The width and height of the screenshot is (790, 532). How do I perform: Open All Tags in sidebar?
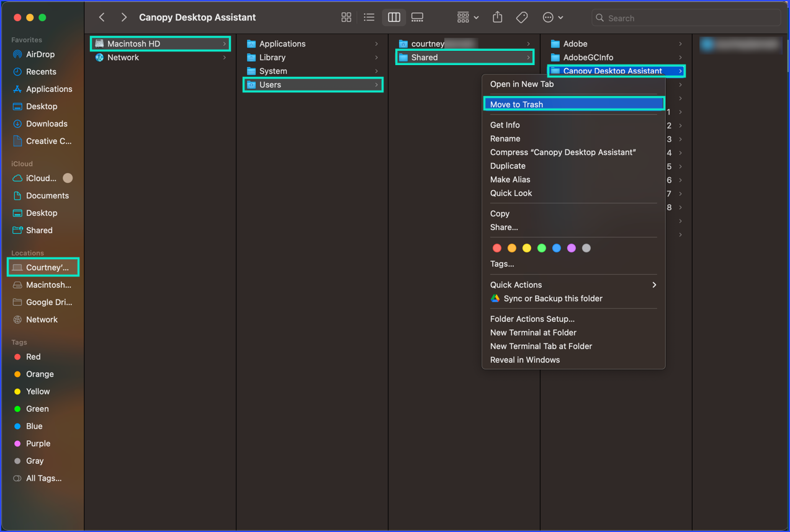[43, 479]
